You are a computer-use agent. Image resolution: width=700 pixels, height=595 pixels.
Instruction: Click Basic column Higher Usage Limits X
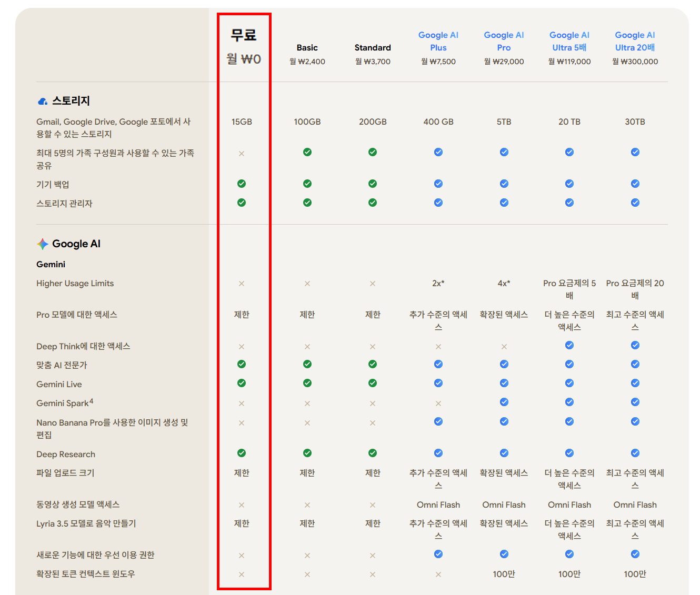(307, 284)
